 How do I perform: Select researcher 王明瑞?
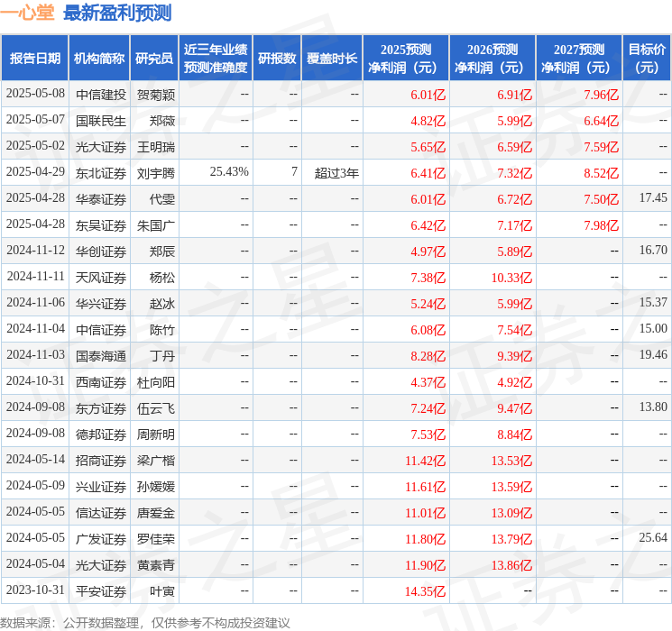tap(155, 147)
